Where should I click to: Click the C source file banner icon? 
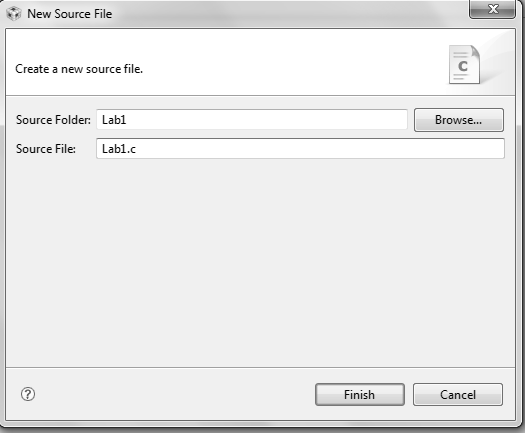point(464,65)
